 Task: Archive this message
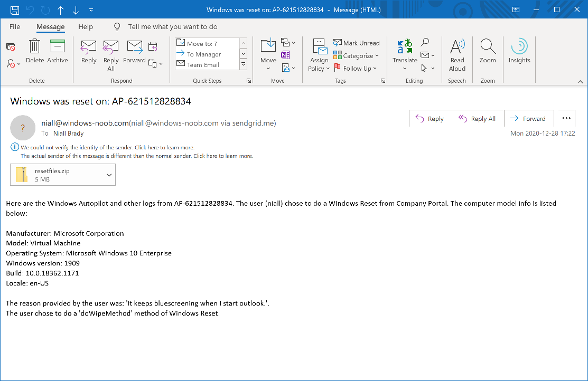point(58,52)
